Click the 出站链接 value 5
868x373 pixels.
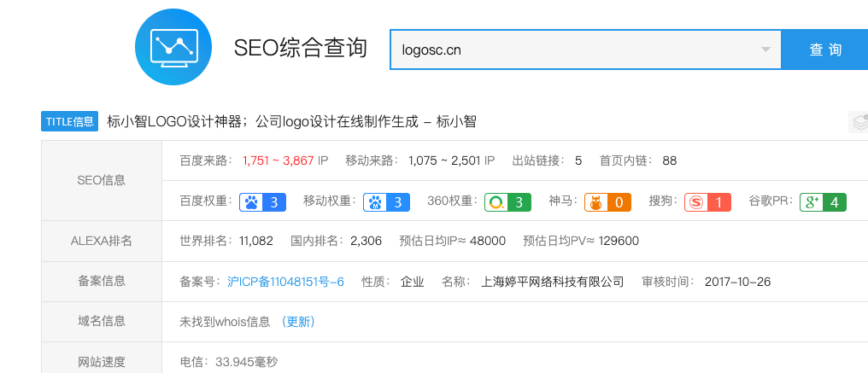point(578,161)
